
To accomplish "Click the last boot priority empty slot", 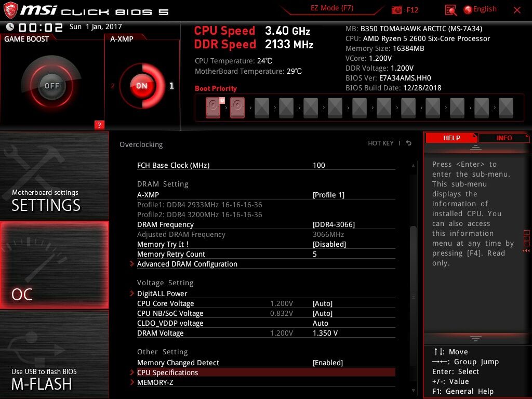I will (506, 108).
